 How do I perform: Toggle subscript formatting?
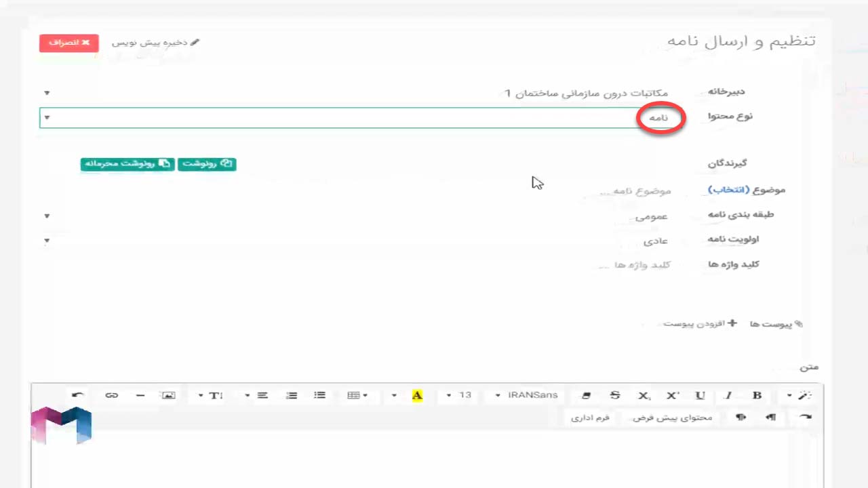click(x=644, y=395)
